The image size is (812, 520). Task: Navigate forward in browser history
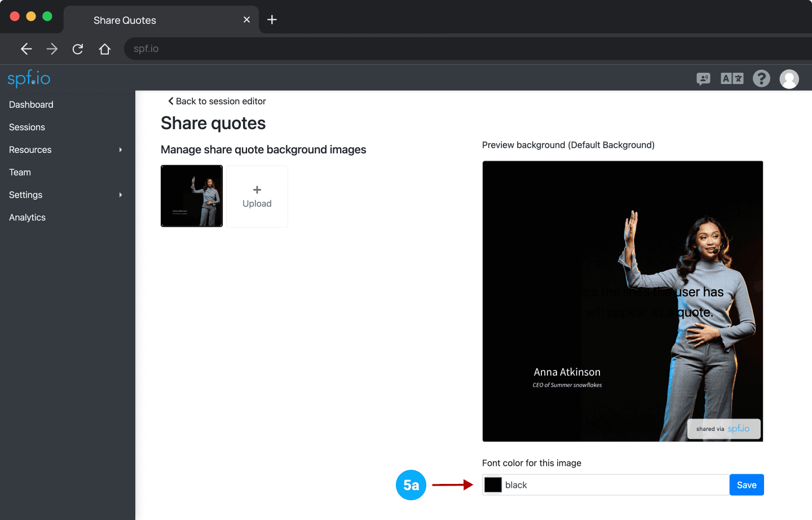point(52,49)
